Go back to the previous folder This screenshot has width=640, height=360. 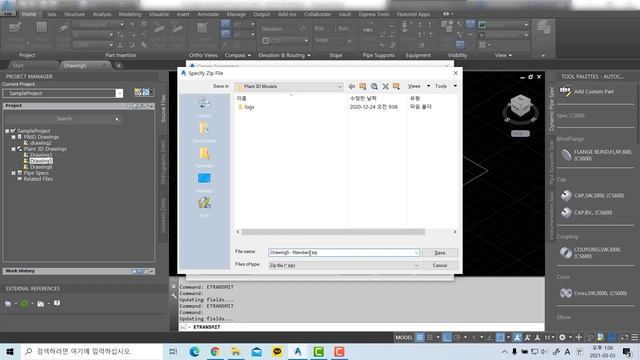pos(352,87)
